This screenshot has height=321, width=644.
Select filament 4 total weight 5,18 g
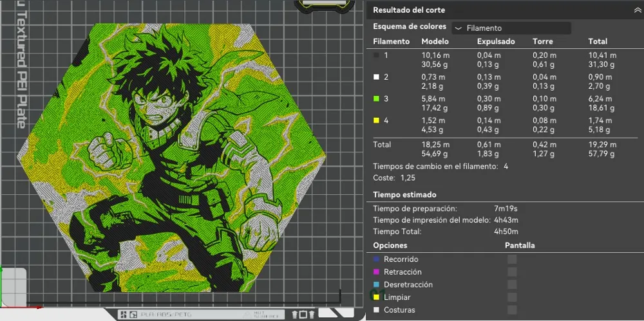600,130
